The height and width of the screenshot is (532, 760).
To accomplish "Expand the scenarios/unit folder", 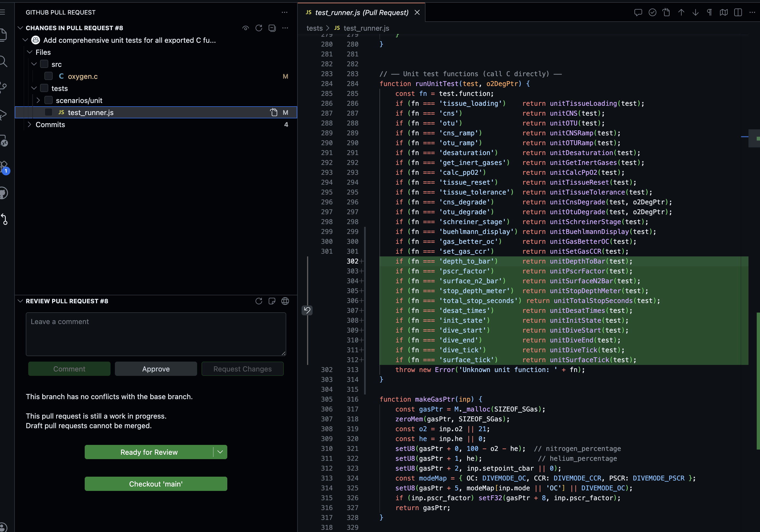I will [x=38, y=100].
